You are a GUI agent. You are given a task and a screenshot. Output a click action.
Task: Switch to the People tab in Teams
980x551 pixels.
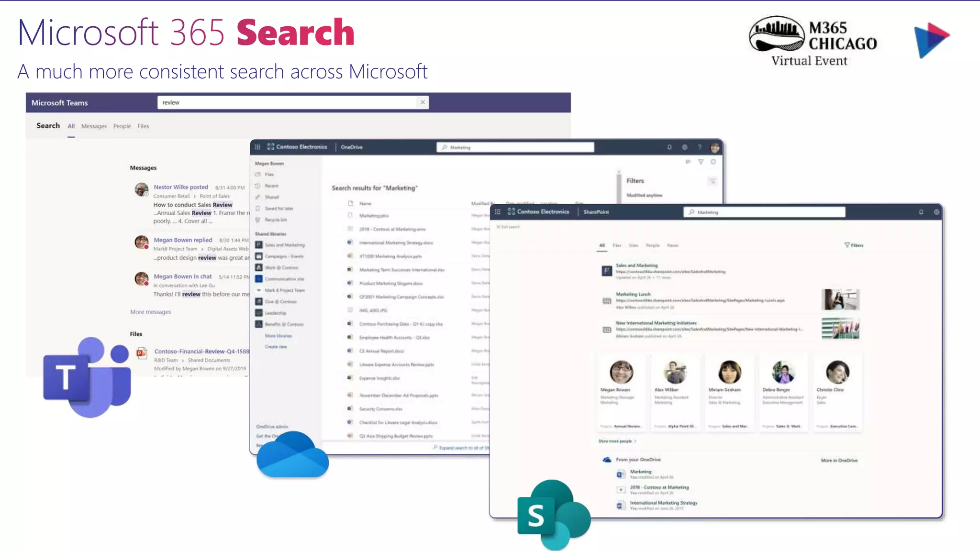[122, 126]
